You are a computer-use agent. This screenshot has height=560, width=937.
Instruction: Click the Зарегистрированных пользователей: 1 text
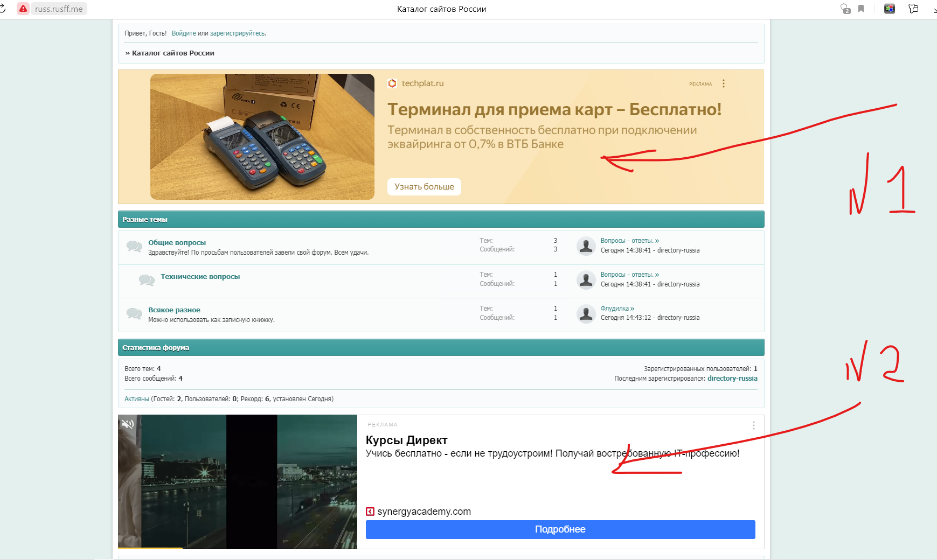[700, 369]
